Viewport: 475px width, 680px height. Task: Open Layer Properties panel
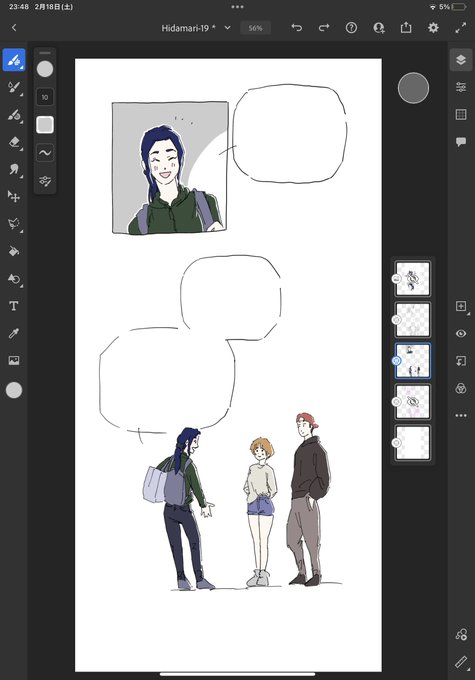(461, 87)
